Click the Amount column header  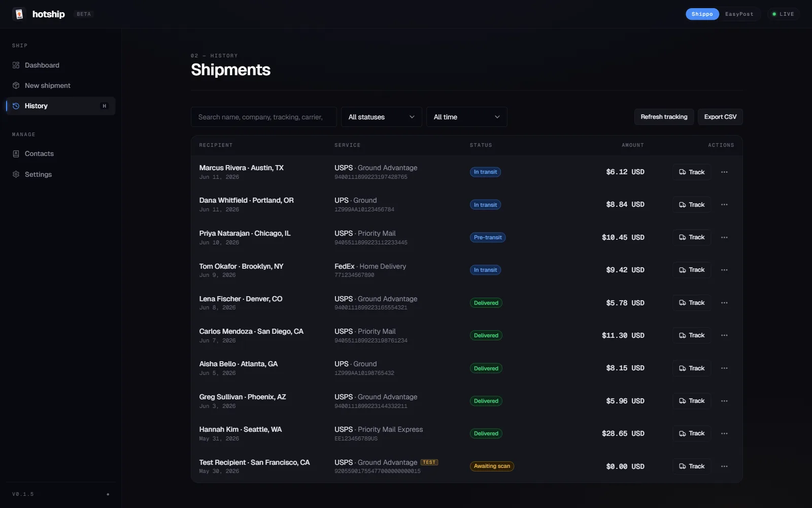(x=633, y=145)
